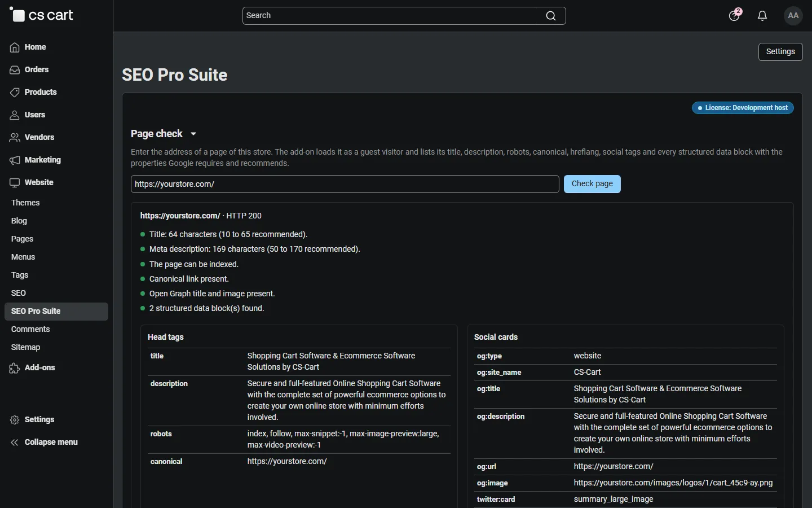Click the 'The page can be indexed' line
The image size is (812, 508).
click(x=194, y=265)
